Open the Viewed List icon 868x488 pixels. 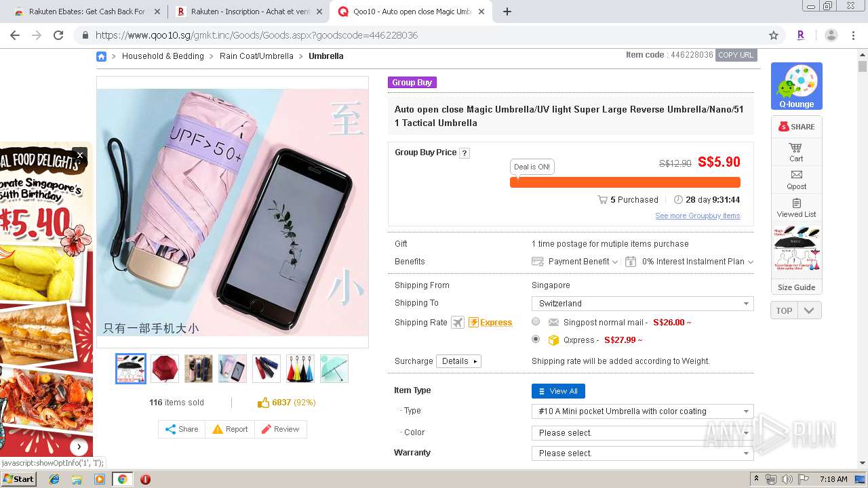796,208
